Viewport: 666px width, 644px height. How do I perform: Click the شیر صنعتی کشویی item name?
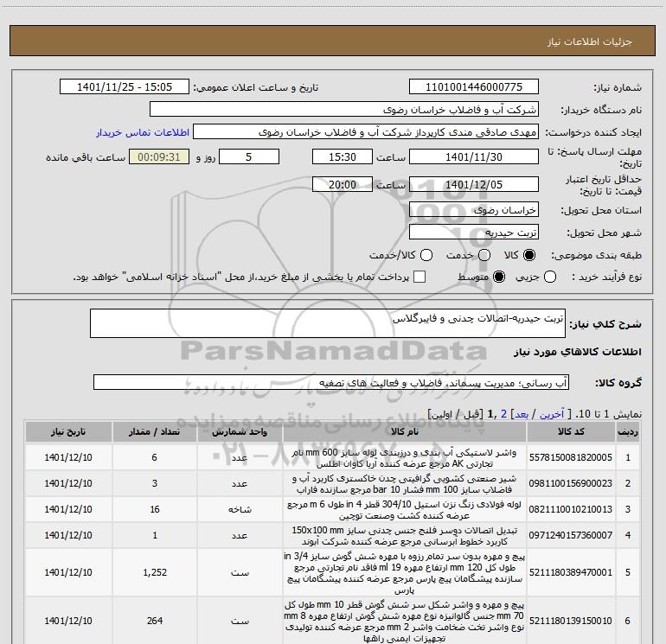[404, 484]
